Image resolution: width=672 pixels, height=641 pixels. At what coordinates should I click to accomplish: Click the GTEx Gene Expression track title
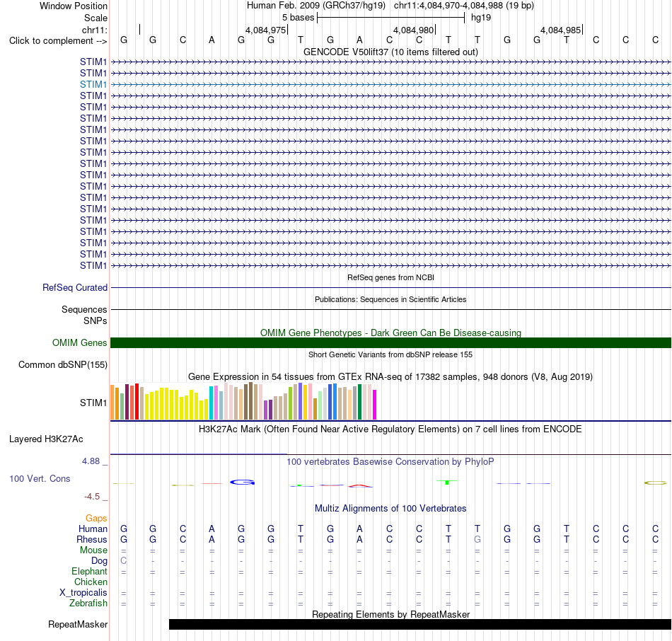point(390,377)
